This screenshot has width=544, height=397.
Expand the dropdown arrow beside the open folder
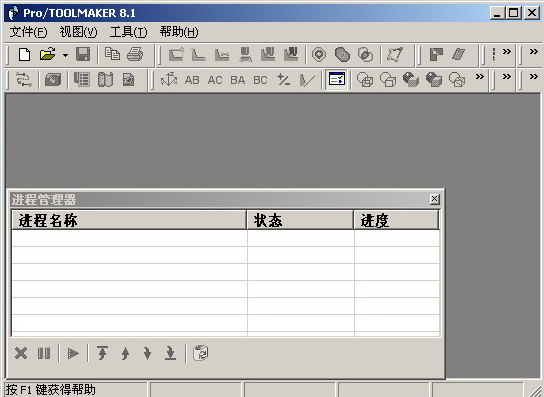tap(65, 55)
